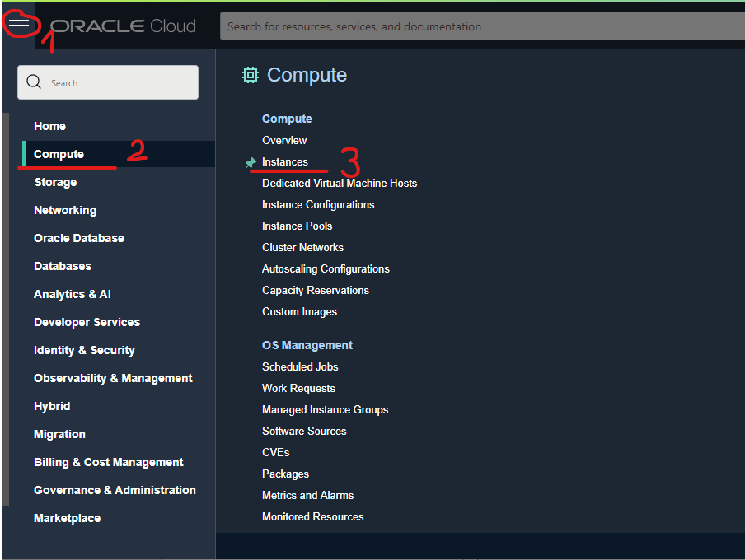Viewport: 745px width, 560px height.
Task: Open the hamburger navigation menu
Action: tap(19, 25)
